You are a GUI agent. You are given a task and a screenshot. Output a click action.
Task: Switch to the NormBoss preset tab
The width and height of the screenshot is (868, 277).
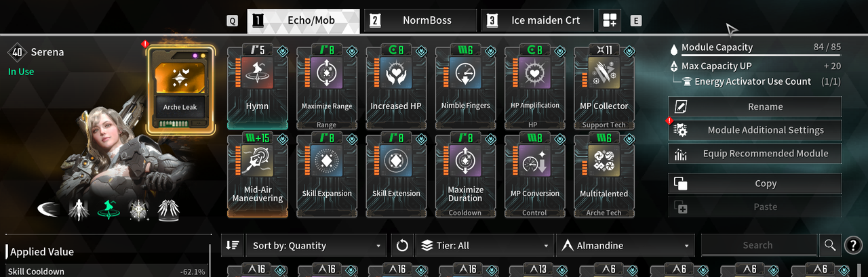[419, 21]
